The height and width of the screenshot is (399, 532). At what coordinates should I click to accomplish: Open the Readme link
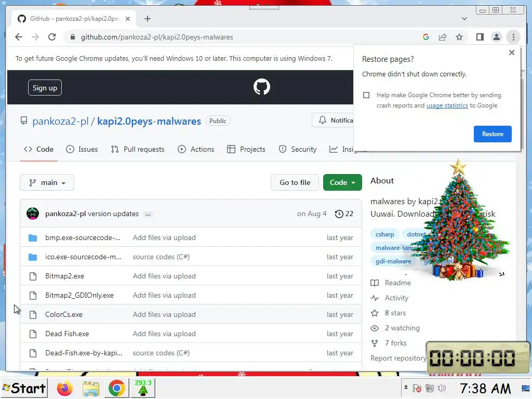(x=391, y=283)
